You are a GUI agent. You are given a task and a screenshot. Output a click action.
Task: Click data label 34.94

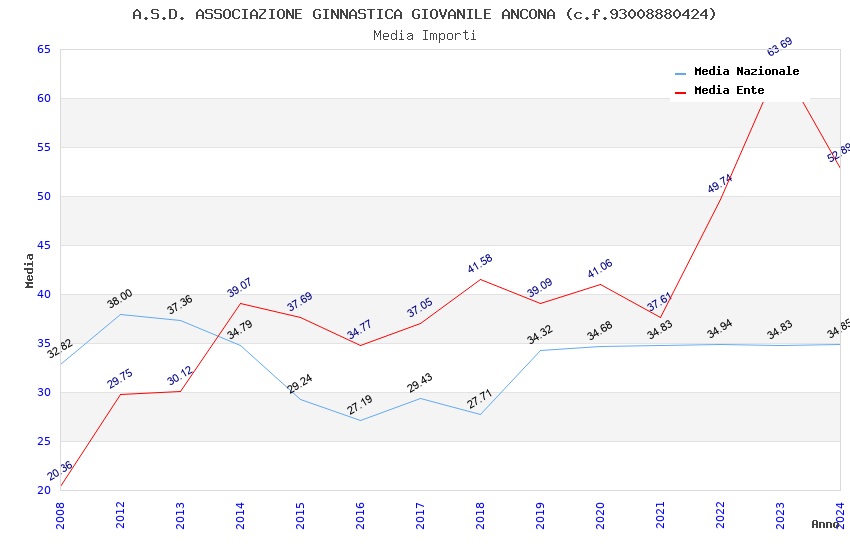coord(720,328)
